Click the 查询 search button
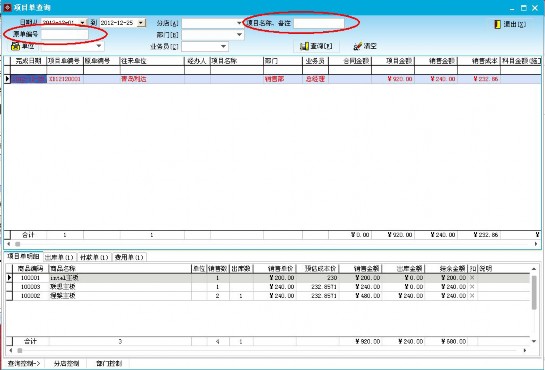The width and height of the screenshot is (545, 370). tap(316, 46)
